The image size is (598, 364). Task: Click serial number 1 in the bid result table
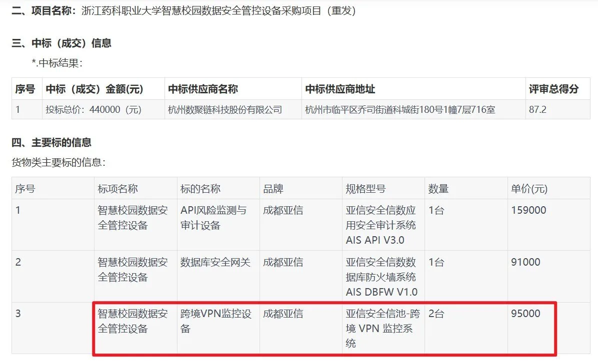point(17,110)
